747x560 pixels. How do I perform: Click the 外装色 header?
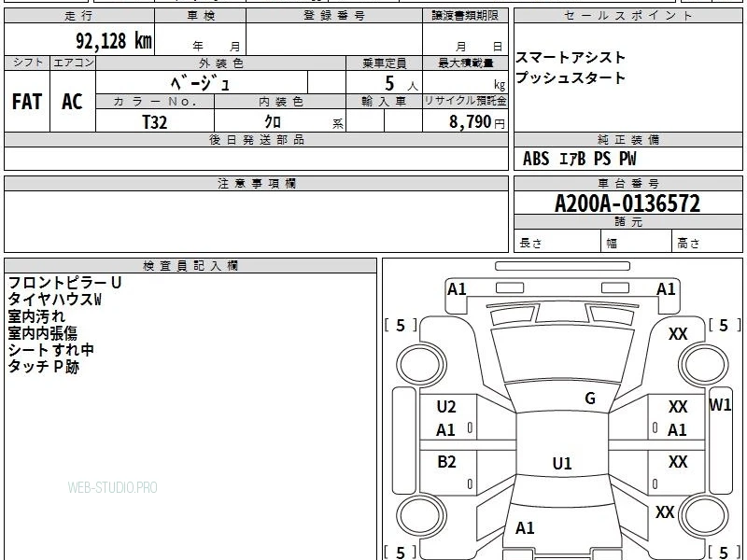[x=221, y=63]
